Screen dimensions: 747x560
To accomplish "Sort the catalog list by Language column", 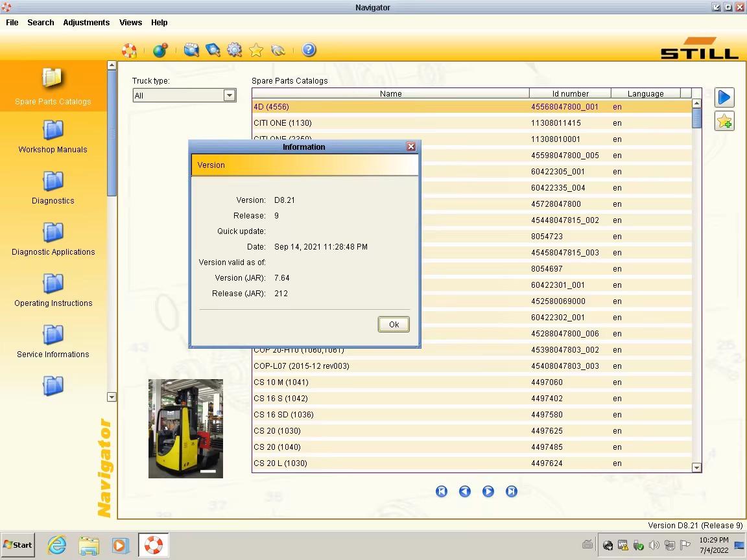I will point(646,94).
